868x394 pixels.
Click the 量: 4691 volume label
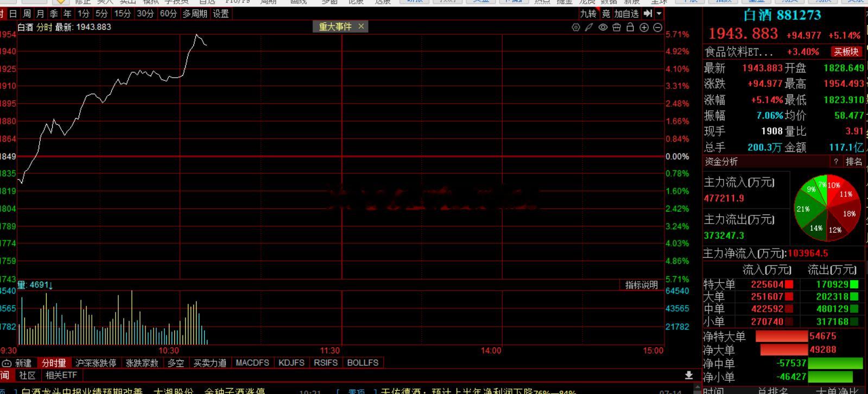pos(36,284)
